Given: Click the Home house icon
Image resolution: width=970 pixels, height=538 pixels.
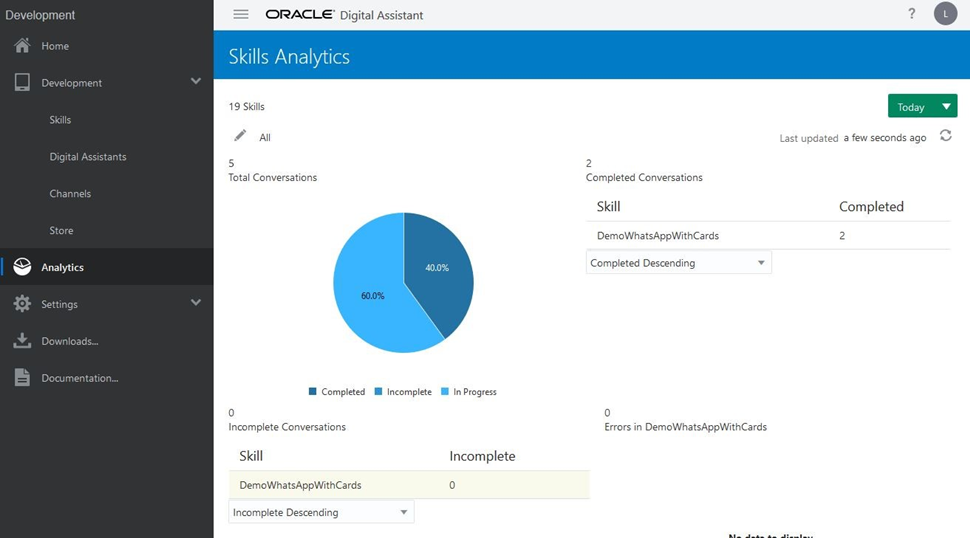Looking at the screenshot, I should click(22, 46).
